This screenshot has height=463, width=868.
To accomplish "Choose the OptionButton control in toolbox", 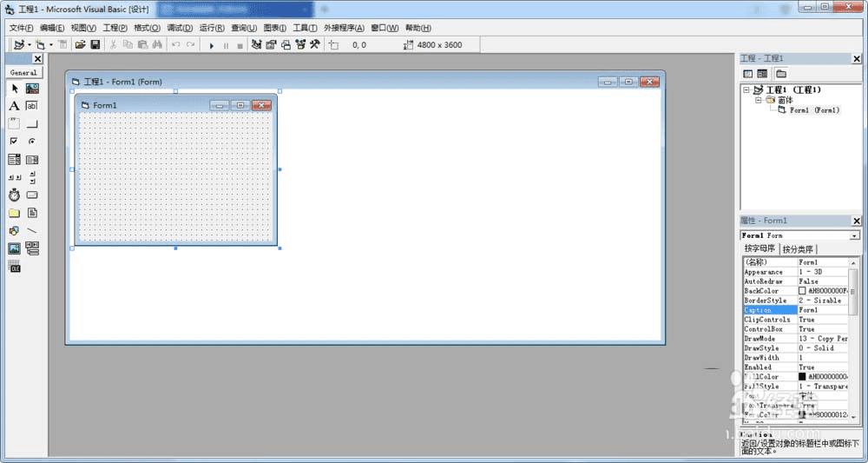I will (32, 142).
